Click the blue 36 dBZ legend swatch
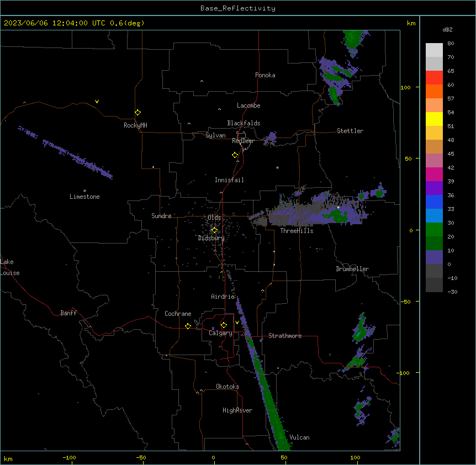 [434, 202]
